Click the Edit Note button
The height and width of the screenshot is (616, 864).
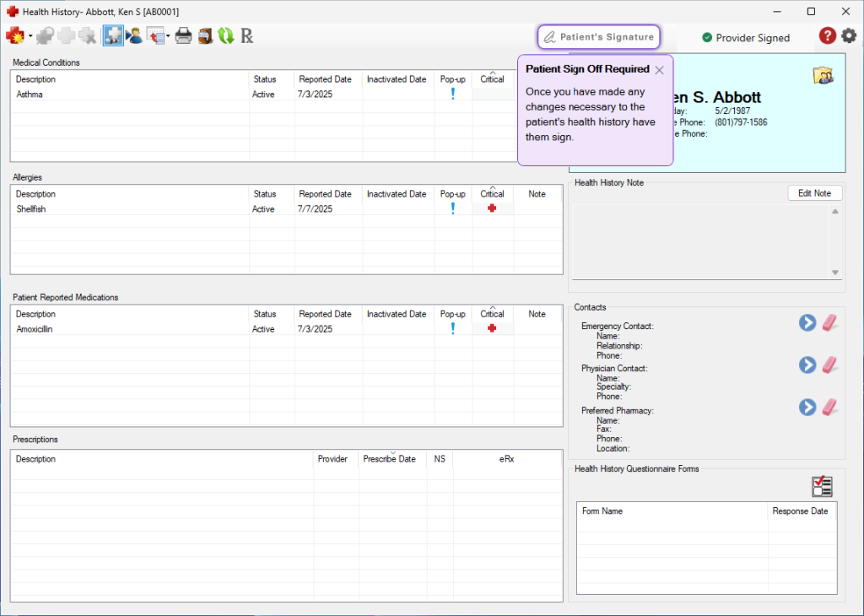[814, 193]
